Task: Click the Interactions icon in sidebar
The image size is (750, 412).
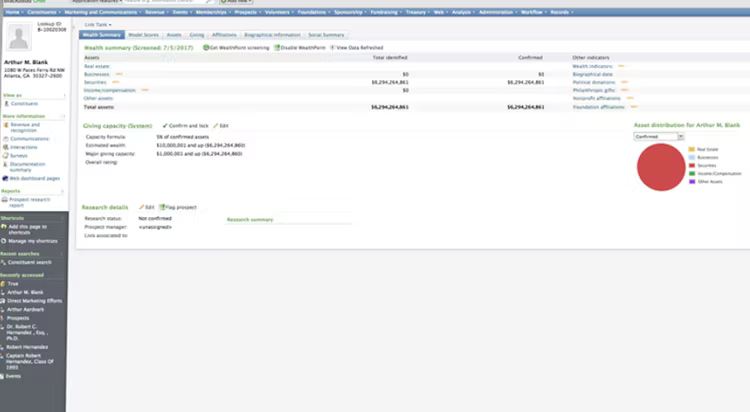Action: pos(6,147)
